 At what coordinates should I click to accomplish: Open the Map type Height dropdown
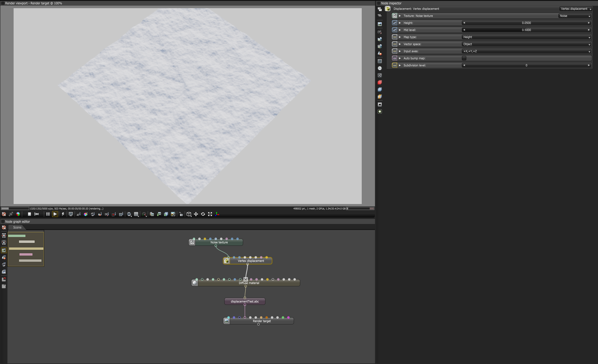click(526, 37)
